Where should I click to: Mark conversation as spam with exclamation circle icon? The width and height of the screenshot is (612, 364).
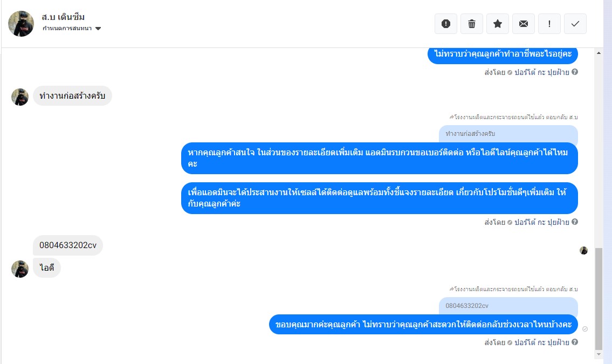click(x=446, y=24)
